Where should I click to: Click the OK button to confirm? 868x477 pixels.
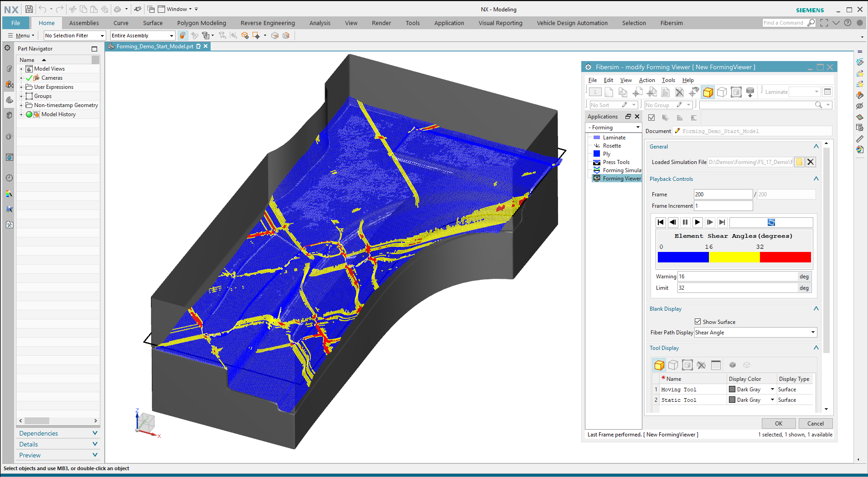[x=779, y=423]
